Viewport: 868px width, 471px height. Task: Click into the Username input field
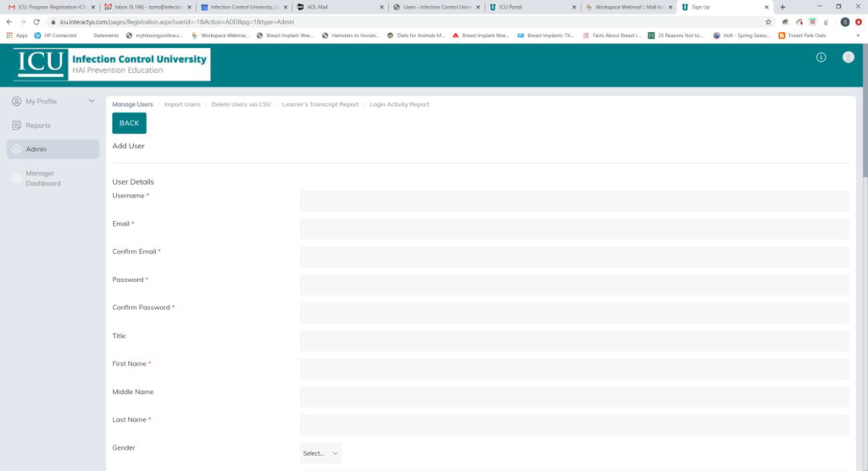[574, 201]
